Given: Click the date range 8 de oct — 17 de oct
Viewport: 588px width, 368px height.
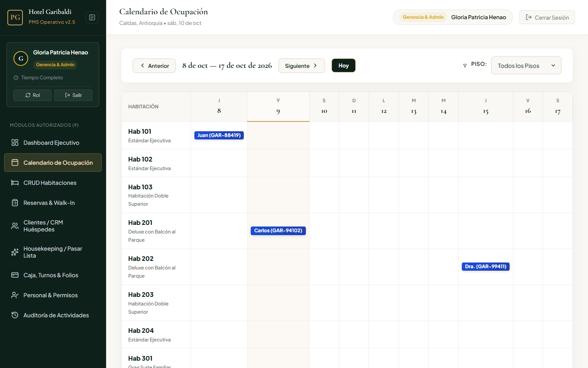Looking at the screenshot, I should [227, 65].
